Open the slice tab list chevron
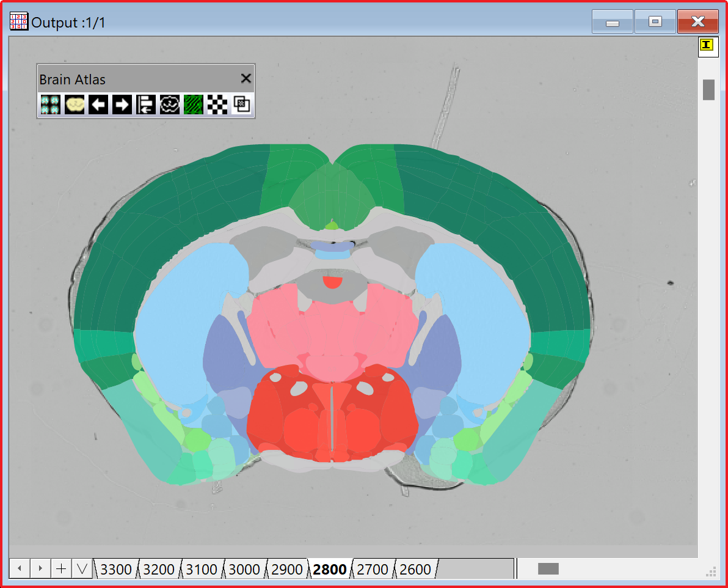Screen dimensions: 728x588 pos(81,568)
